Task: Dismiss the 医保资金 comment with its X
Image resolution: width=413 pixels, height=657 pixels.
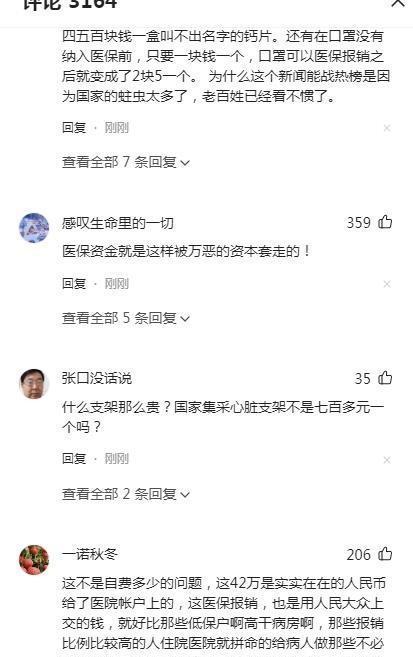Action: (x=387, y=284)
